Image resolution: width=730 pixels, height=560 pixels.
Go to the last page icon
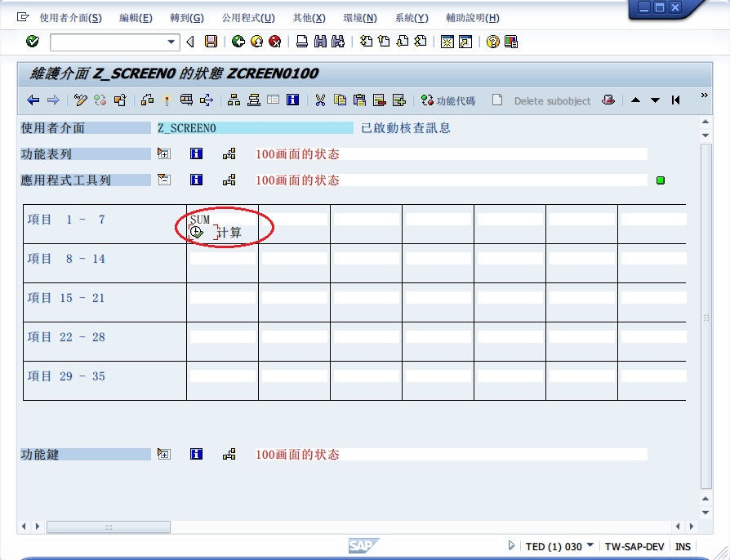click(421, 42)
